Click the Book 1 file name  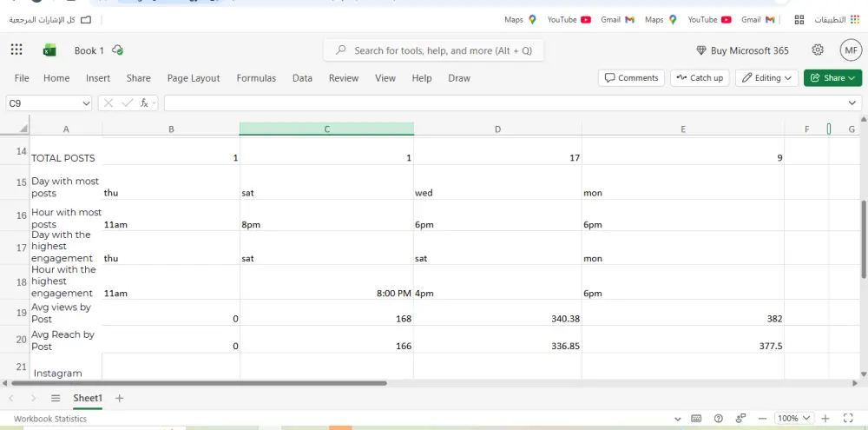(x=89, y=50)
